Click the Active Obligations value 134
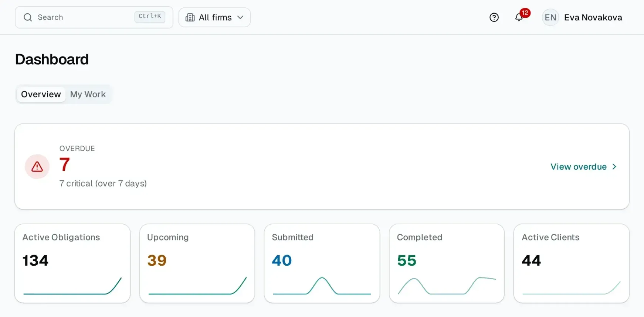 pyautogui.click(x=35, y=260)
